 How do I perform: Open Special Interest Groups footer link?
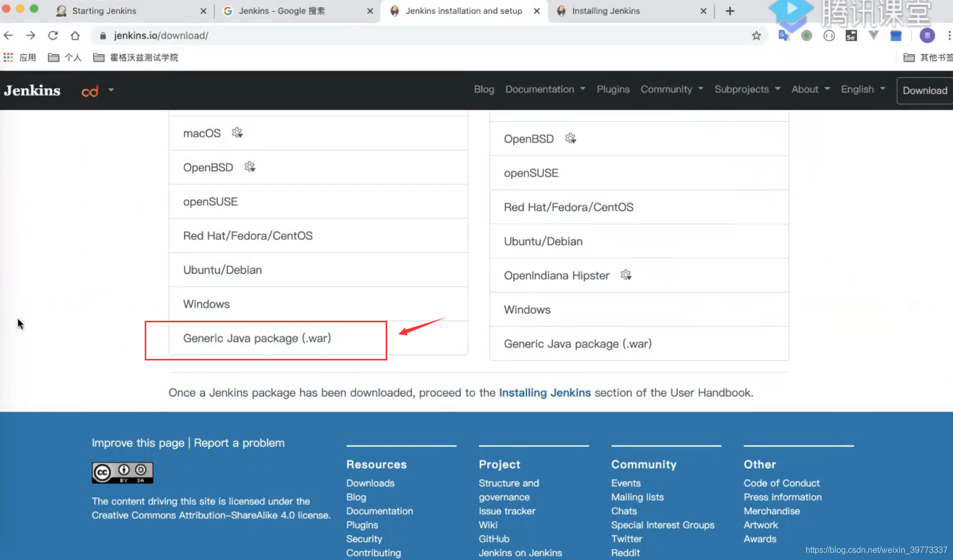[x=663, y=525]
